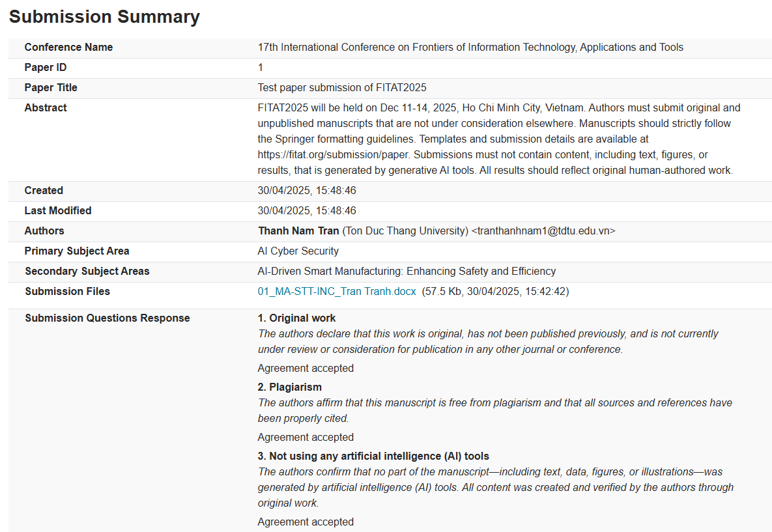
Task: Click the italic plagiarism declaration text
Action: [495, 410]
